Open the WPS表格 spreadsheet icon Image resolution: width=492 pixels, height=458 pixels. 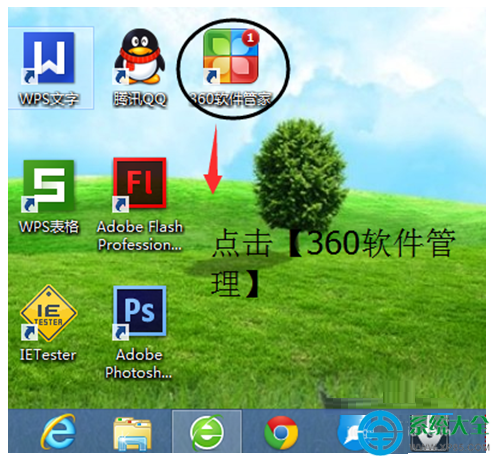point(49,186)
